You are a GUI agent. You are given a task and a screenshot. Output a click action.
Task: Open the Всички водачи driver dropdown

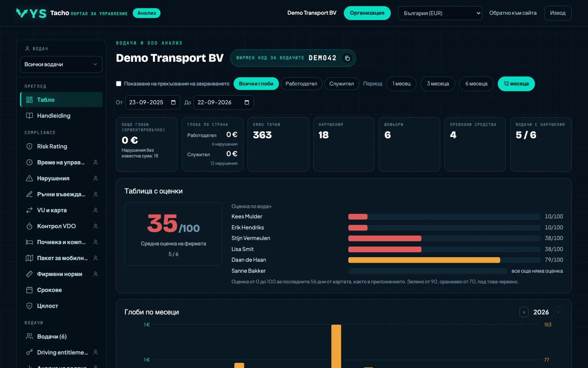click(x=61, y=64)
